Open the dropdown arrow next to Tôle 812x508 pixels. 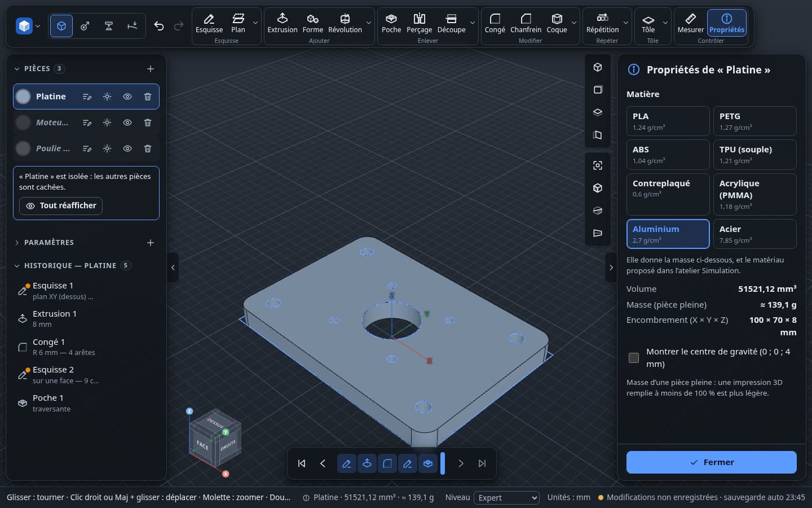665,23
